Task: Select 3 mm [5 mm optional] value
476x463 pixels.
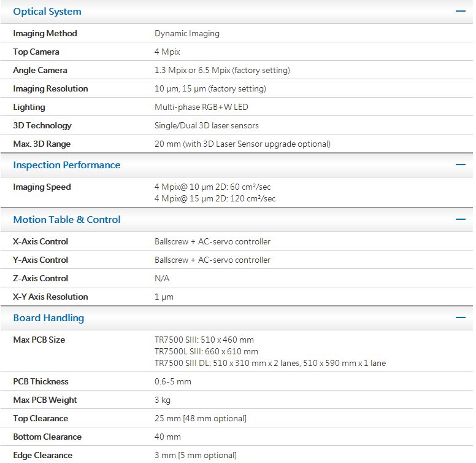Action: coord(196,456)
